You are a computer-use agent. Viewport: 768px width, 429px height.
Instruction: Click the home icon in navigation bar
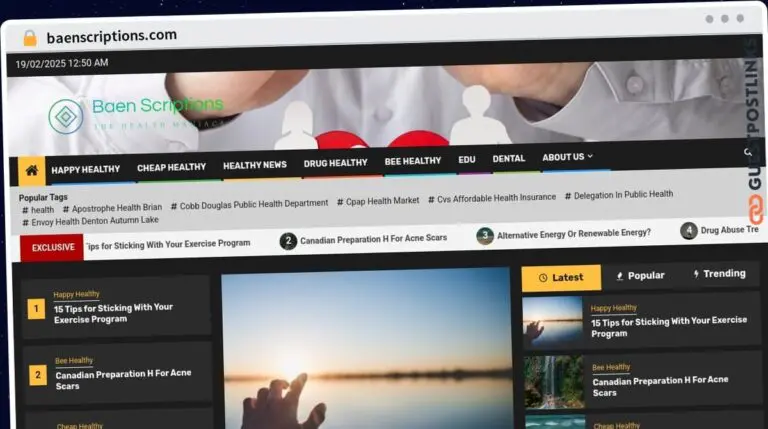(32, 170)
